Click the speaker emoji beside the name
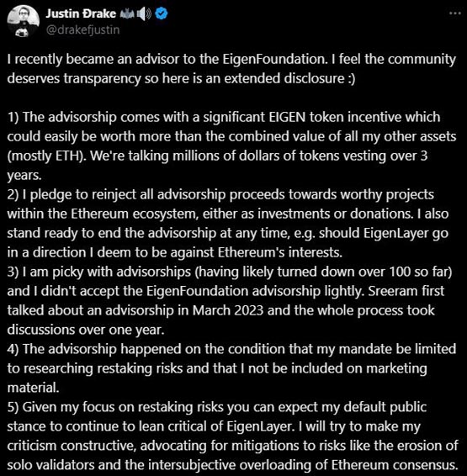This screenshot has height=476, width=467. pyautogui.click(x=144, y=14)
